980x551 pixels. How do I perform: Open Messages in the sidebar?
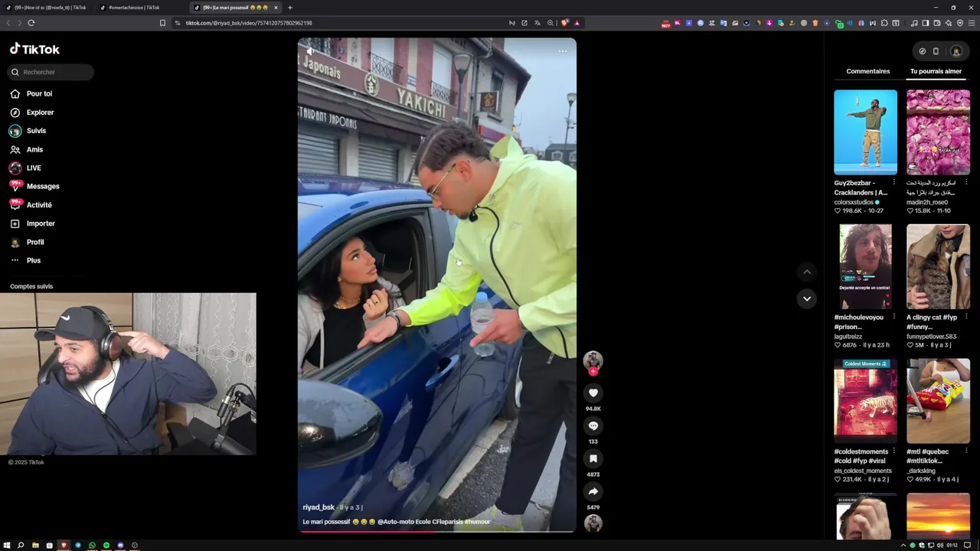click(x=34, y=186)
